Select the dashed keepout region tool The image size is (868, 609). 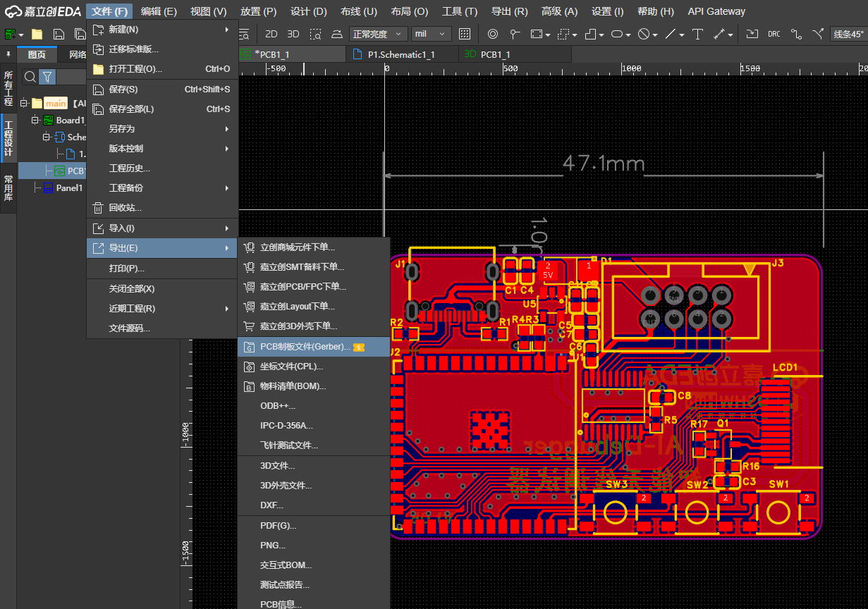[x=563, y=34]
